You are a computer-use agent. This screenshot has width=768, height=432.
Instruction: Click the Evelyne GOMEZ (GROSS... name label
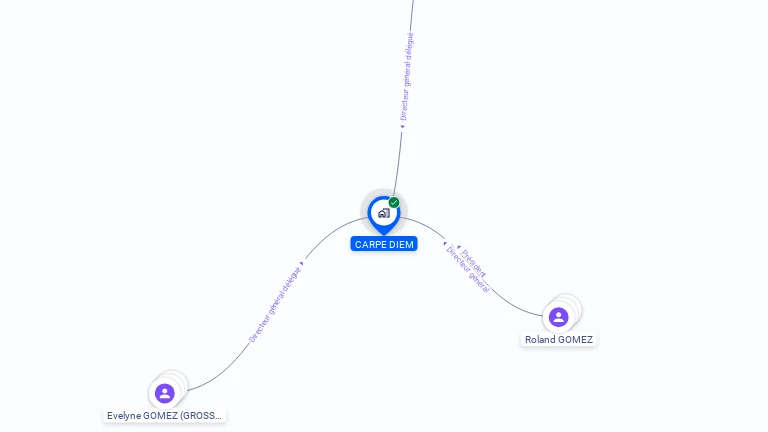tap(165, 416)
